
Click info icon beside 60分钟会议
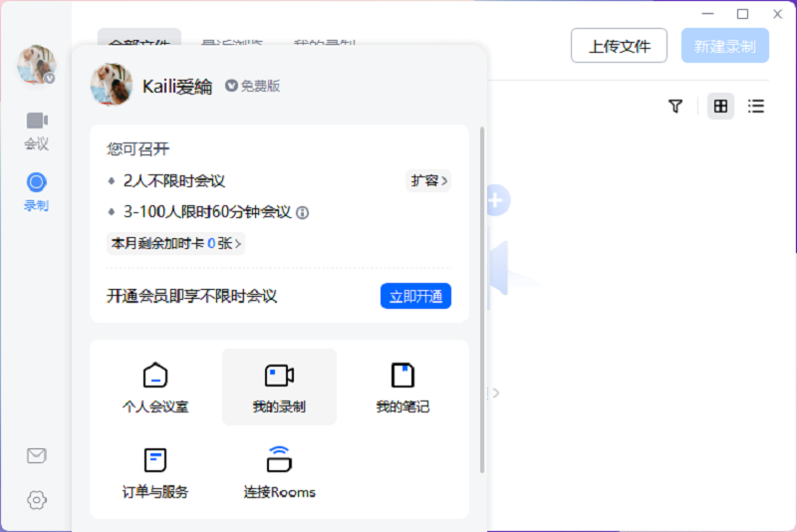(x=303, y=212)
